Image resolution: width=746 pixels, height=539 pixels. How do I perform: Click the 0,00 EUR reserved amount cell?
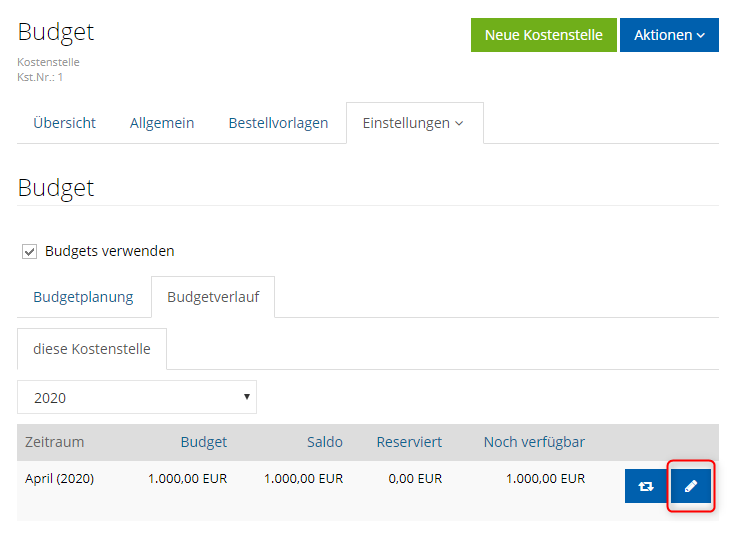coord(415,479)
